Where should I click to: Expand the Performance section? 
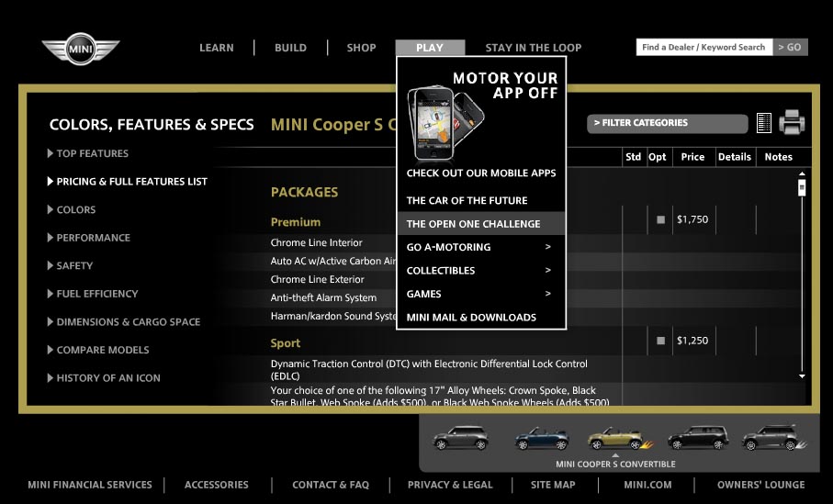(x=88, y=238)
